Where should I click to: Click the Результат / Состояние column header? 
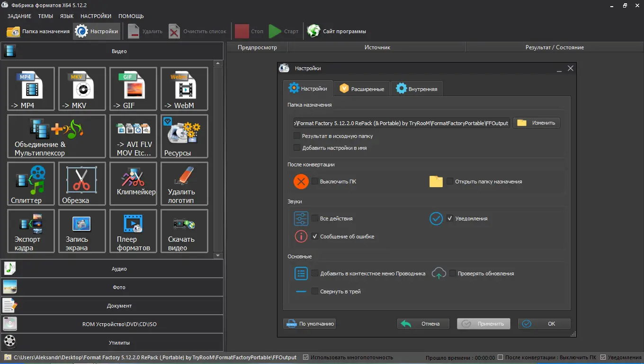[x=555, y=47]
